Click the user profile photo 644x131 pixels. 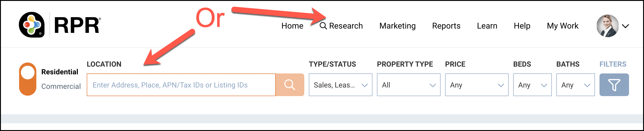point(607,26)
